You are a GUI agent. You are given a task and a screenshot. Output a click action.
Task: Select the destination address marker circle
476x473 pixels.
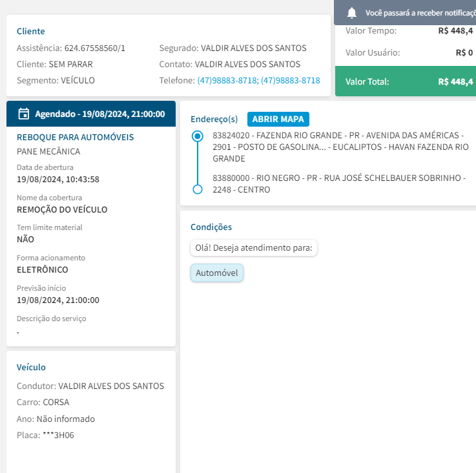point(198,189)
